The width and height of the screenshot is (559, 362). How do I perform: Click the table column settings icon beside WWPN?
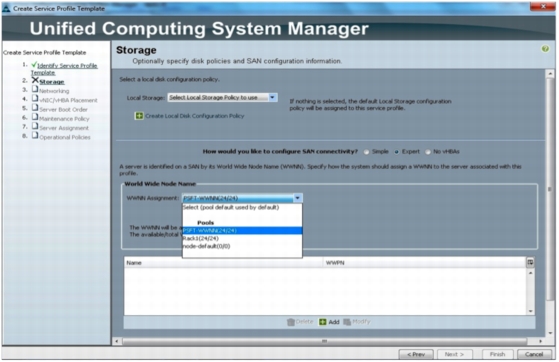pos(530,262)
